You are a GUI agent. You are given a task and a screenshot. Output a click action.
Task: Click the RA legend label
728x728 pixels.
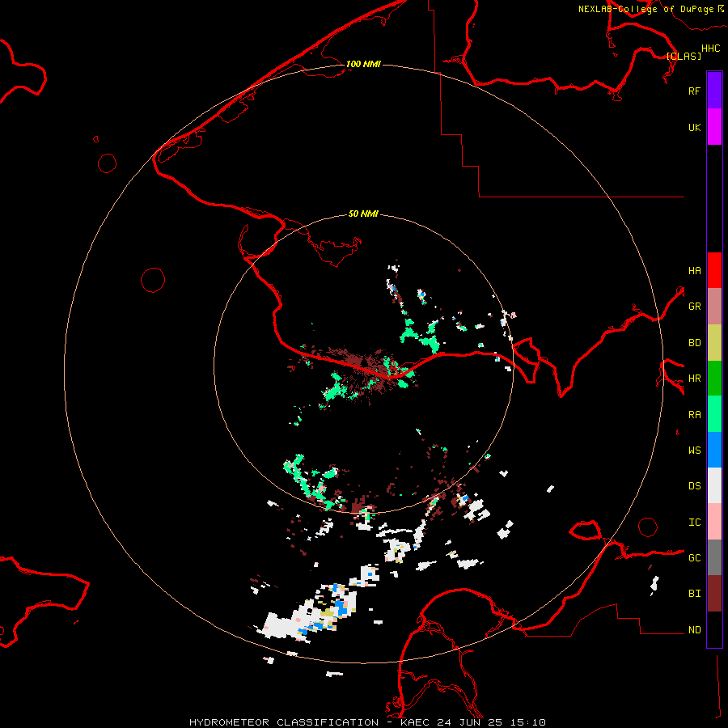(694, 415)
